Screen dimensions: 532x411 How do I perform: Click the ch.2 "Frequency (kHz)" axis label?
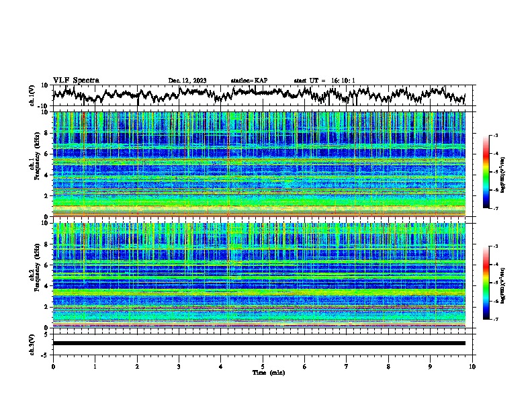click(x=37, y=267)
